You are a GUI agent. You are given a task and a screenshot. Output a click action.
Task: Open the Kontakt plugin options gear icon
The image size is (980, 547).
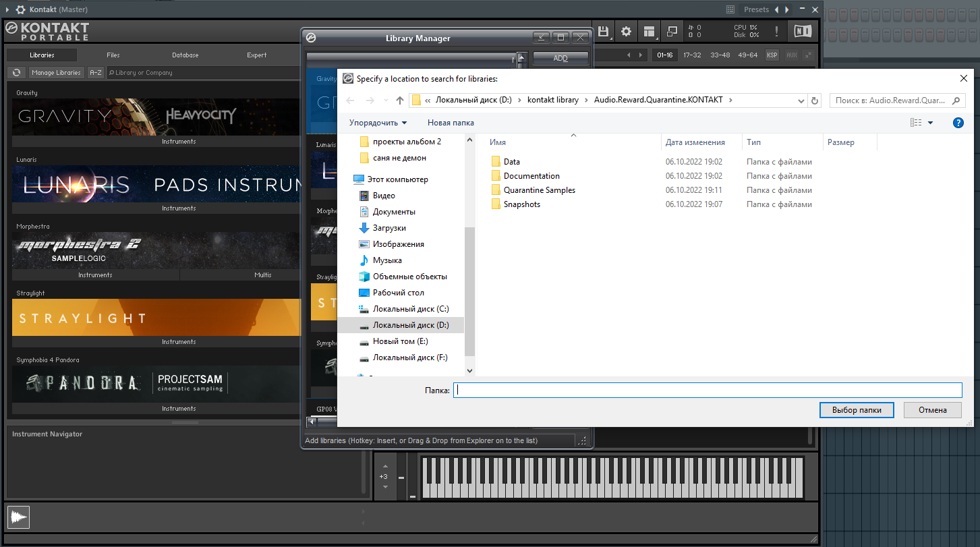pyautogui.click(x=21, y=9)
